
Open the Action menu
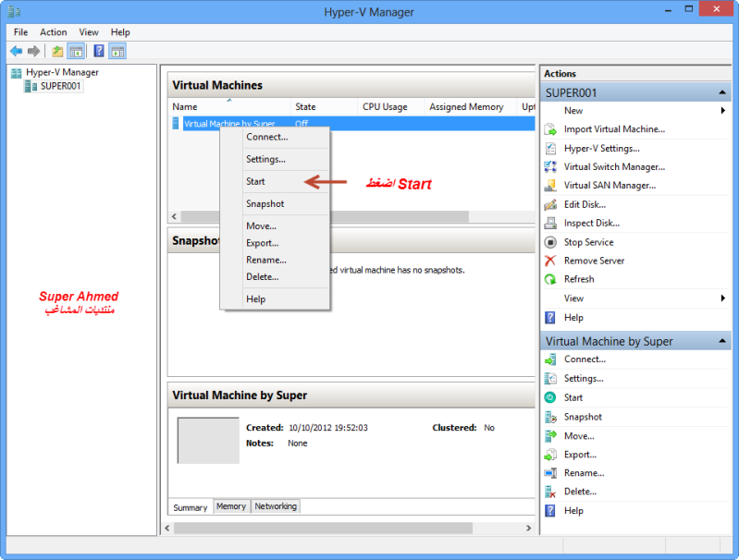pos(54,32)
